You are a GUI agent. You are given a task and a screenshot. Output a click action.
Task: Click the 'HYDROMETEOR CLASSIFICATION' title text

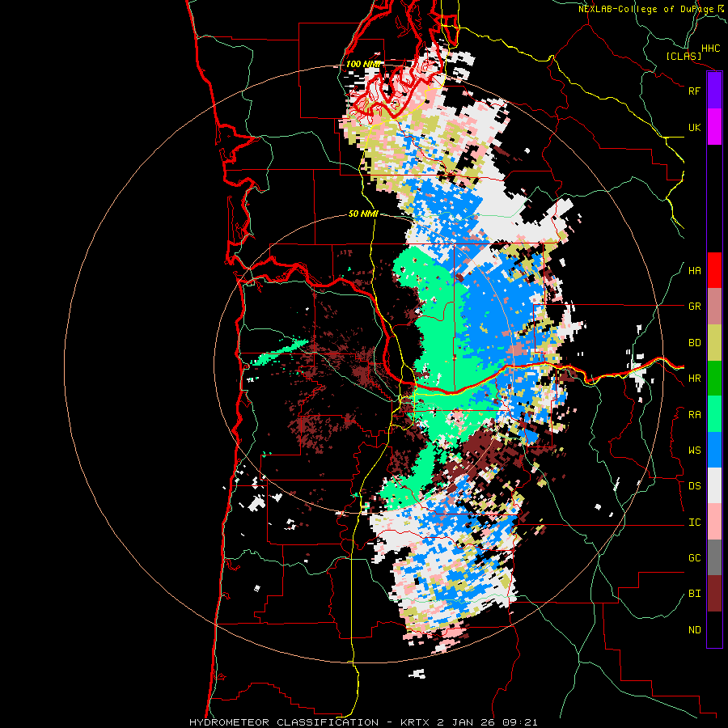[x=284, y=722]
